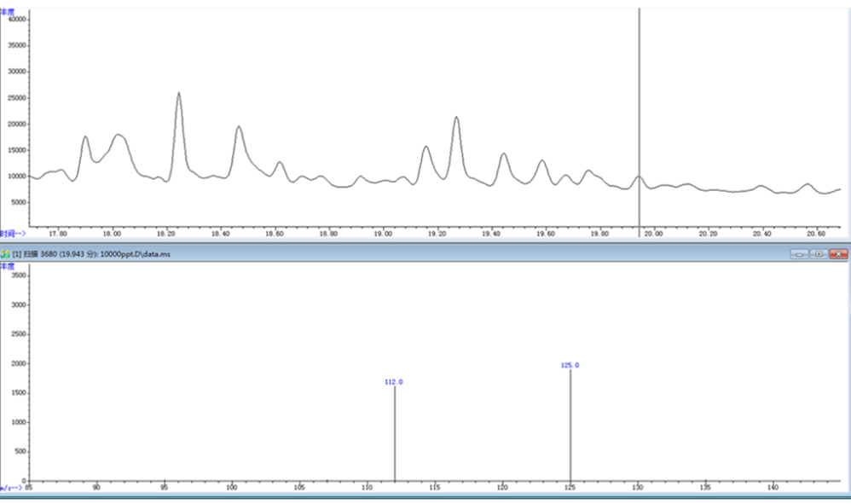Click the m/z--> axis label
Screen dimensions: 851x504
tap(10, 487)
